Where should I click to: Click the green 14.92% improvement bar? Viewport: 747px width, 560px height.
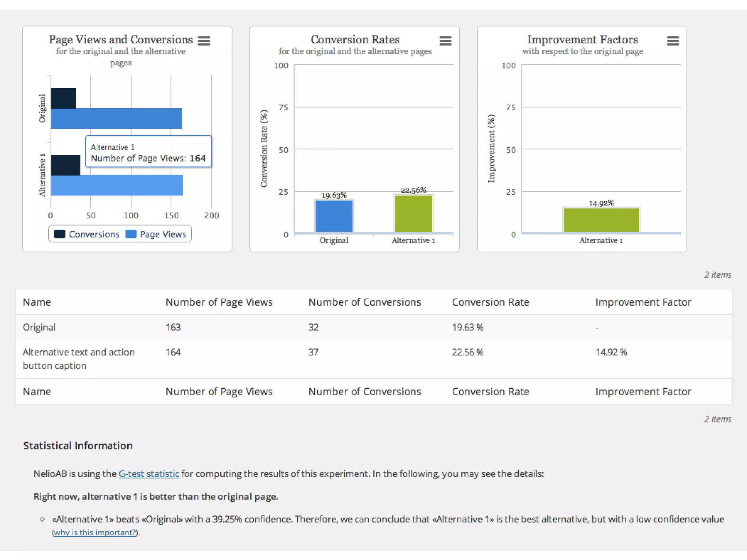tap(601, 220)
